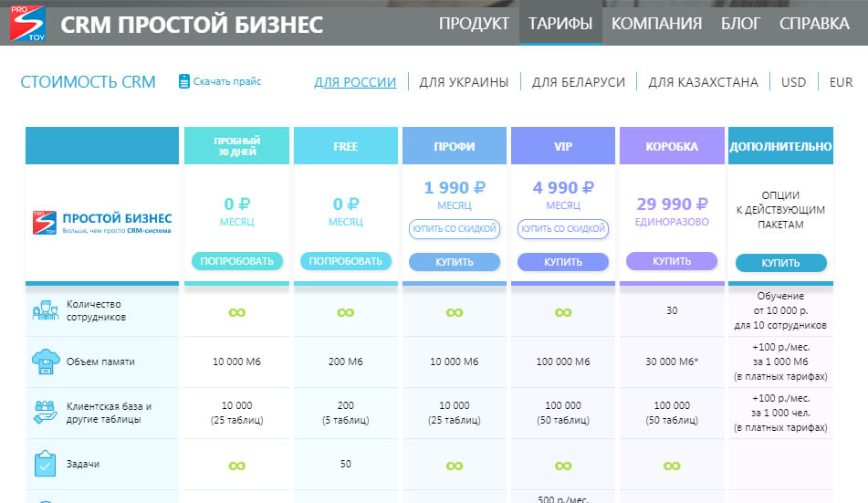The image size is (868, 503).
Task: Click Попробовать under FREE plan
Action: pos(345,261)
